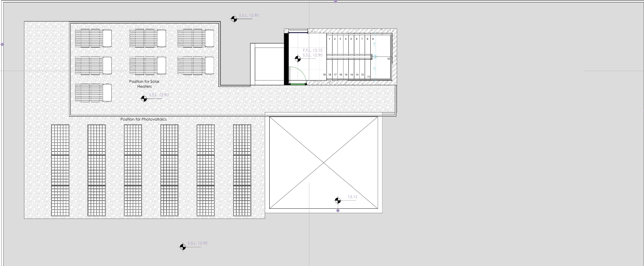The height and width of the screenshot is (266, 644).
Task: Click the purple handle dot below the crossed roof
Action: [x=338, y=210]
